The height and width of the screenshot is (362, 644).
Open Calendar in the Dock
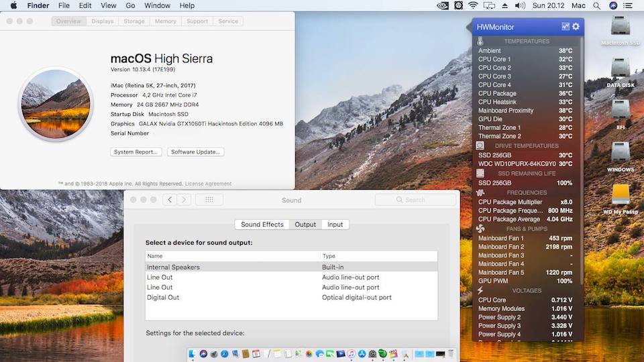pos(256,353)
